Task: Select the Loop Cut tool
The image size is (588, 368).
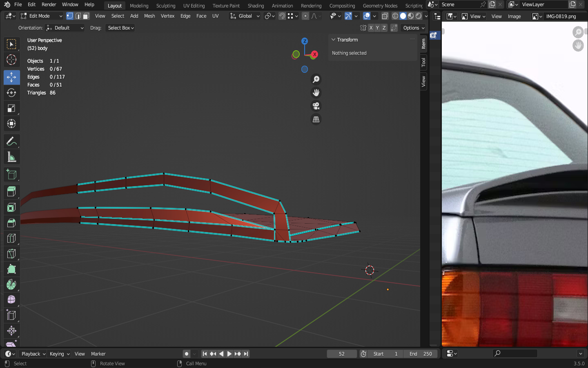Action: click(x=11, y=238)
